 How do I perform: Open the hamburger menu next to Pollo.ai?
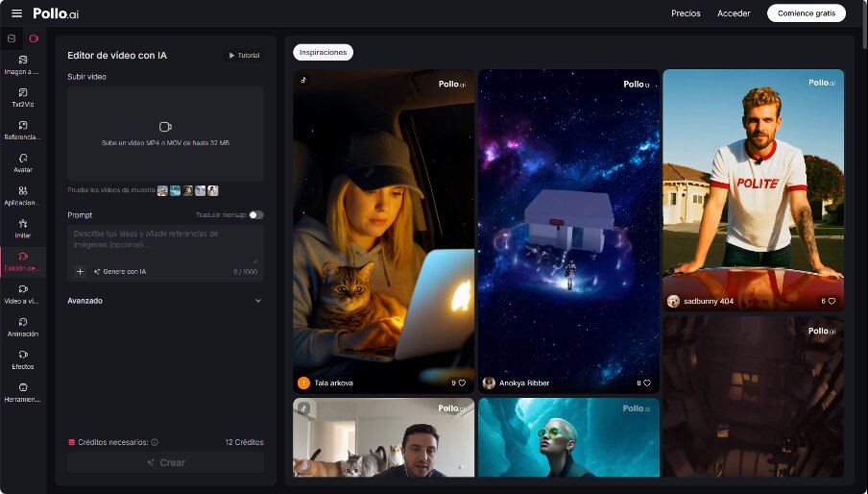pyautogui.click(x=16, y=13)
